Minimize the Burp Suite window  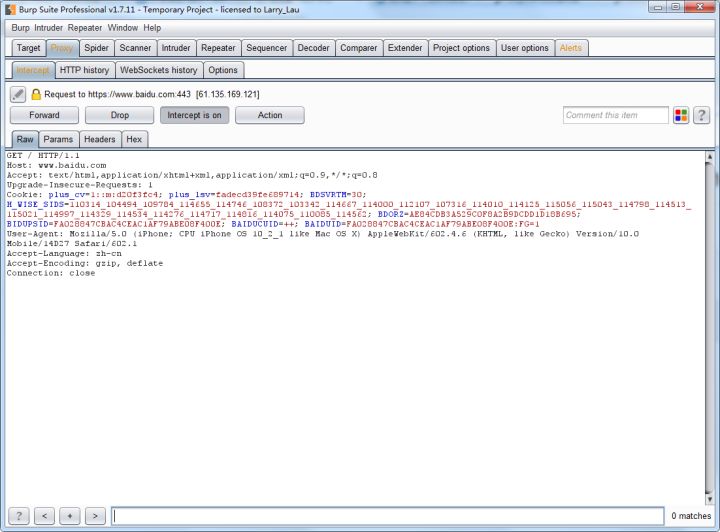(658, 7)
